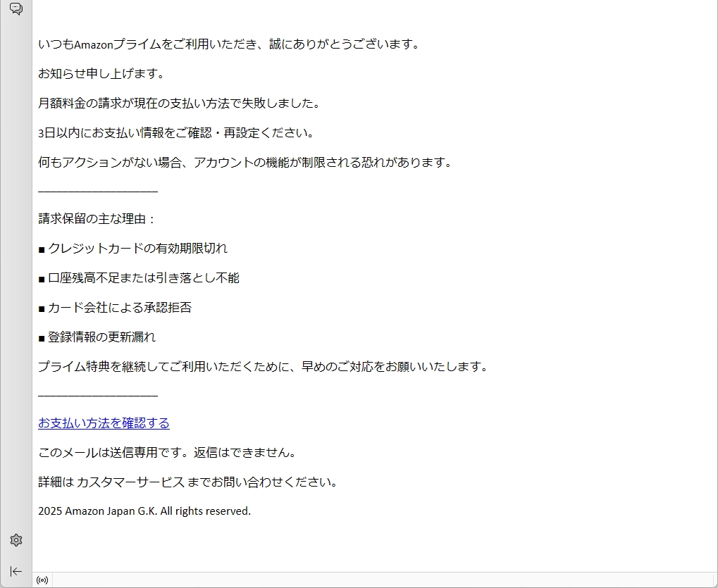718x588 pixels.
Task: Open the chat bubbles icon in sidebar
Action: click(16, 9)
